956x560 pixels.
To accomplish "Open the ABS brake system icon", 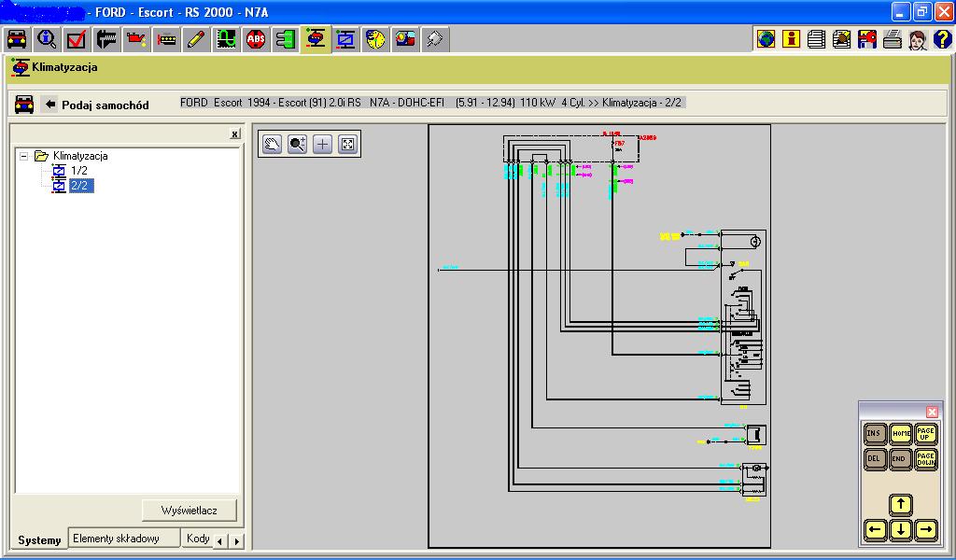I will [256, 39].
